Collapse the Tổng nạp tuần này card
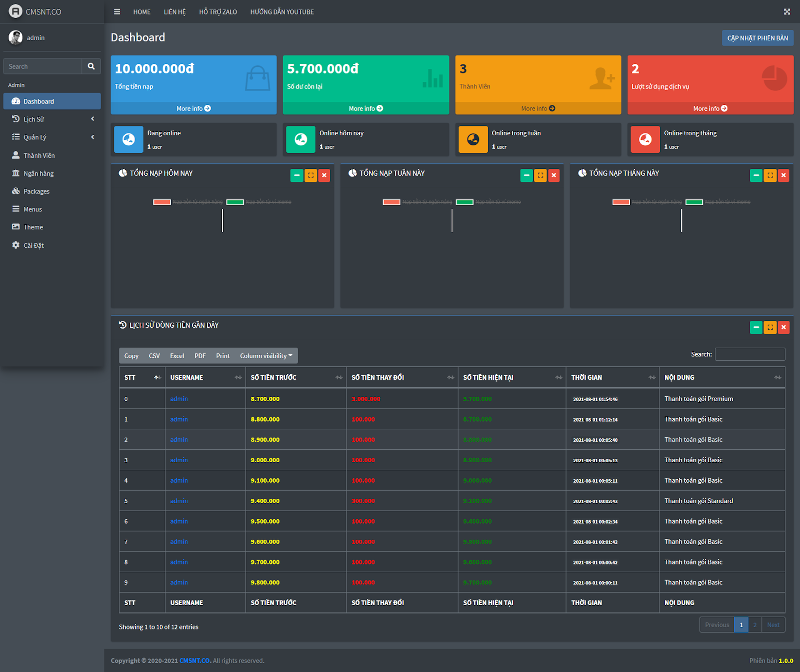Image resolution: width=800 pixels, height=672 pixels. pyautogui.click(x=526, y=175)
